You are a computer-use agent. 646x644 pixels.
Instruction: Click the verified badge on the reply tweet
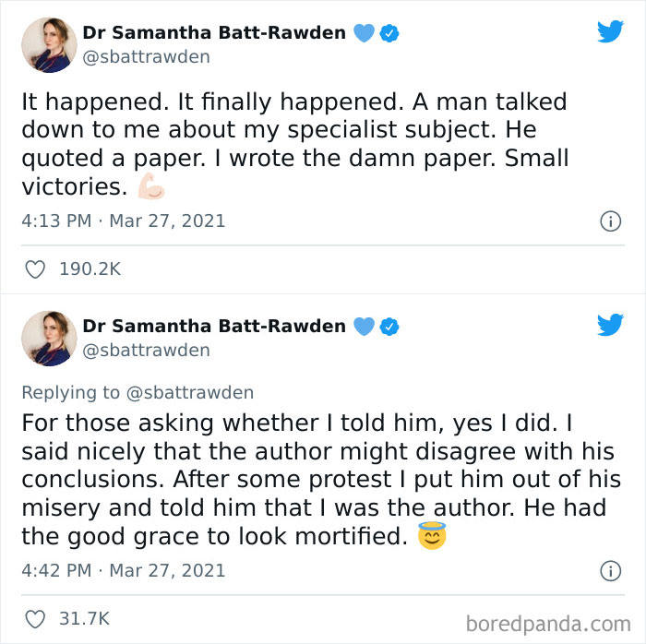click(x=390, y=326)
